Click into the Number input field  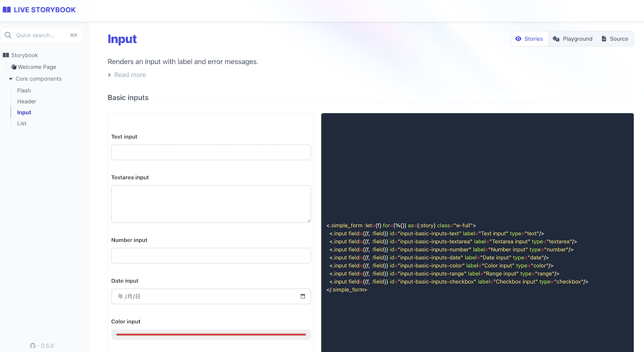[x=211, y=255]
